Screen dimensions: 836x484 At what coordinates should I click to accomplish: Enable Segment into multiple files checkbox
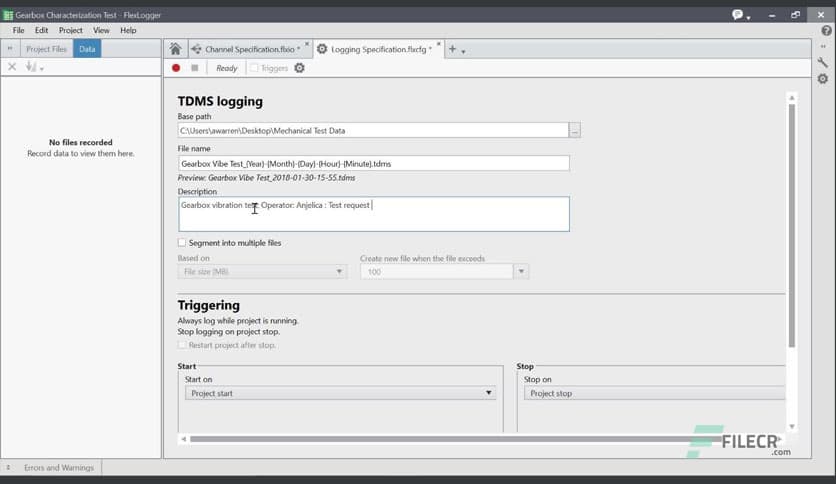coord(182,243)
